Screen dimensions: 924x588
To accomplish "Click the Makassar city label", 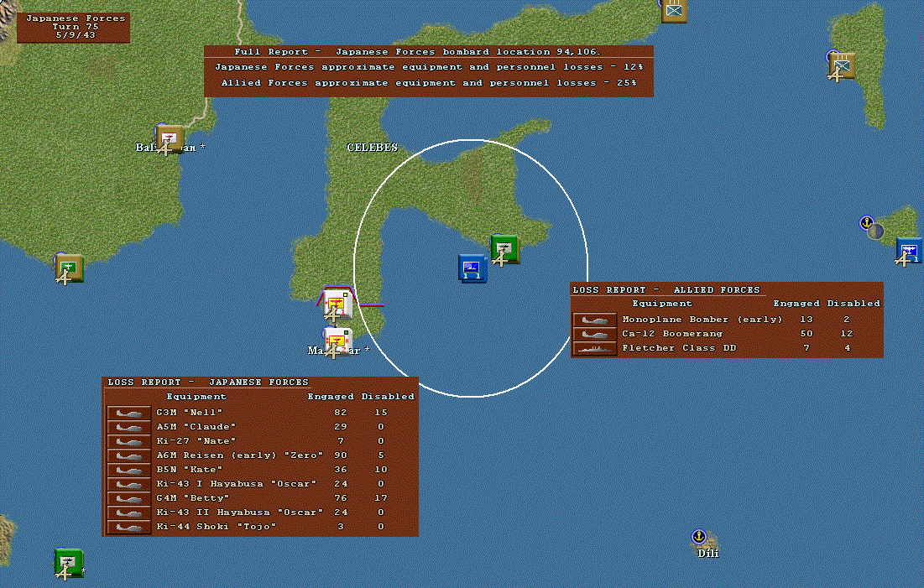I will click(x=339, y=351).
